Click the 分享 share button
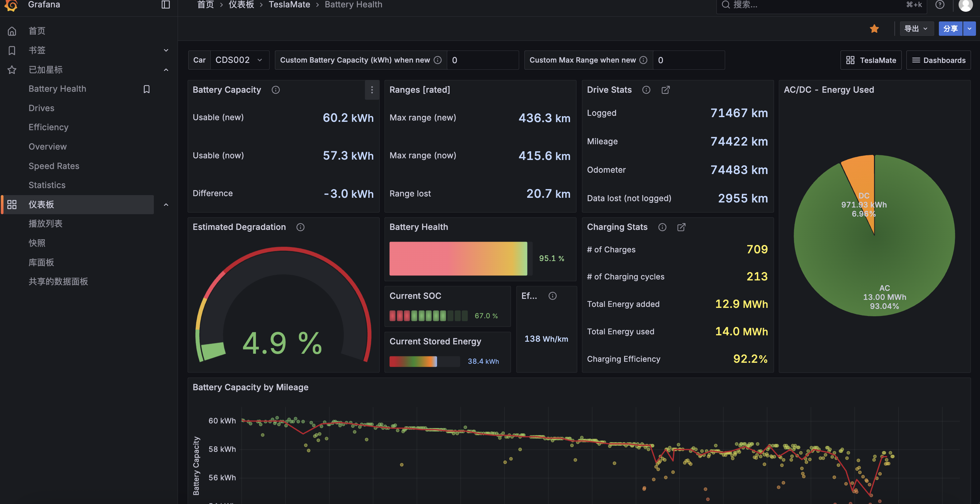 click(x=950, y=28)
